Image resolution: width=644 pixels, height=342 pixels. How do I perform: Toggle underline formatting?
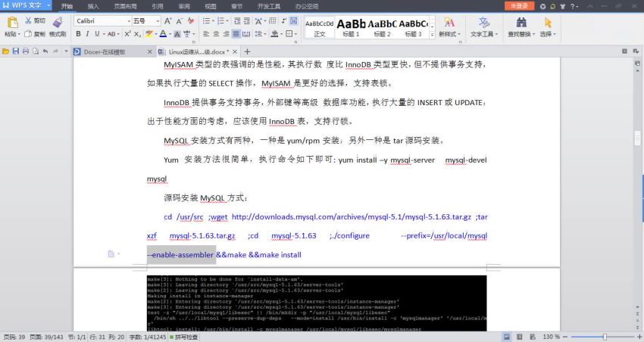coord(97,33)
